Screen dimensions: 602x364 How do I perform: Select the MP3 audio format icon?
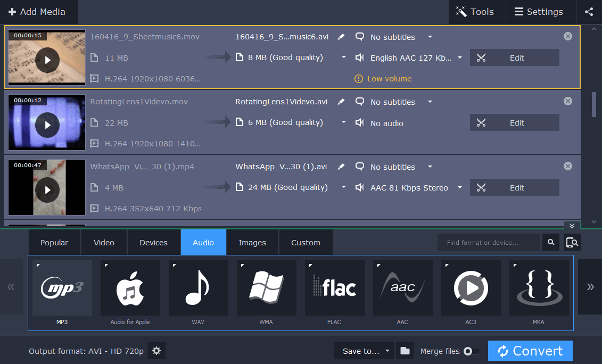click(x=62, y=288)
